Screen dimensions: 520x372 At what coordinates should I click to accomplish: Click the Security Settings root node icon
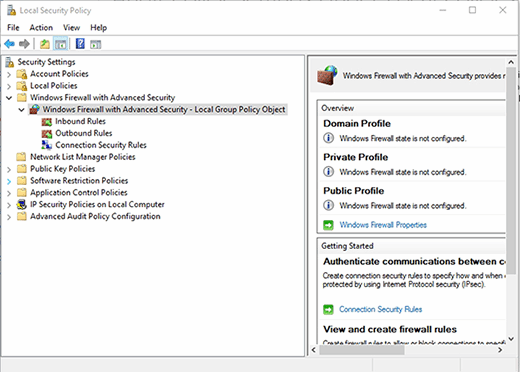coord(10,62)
